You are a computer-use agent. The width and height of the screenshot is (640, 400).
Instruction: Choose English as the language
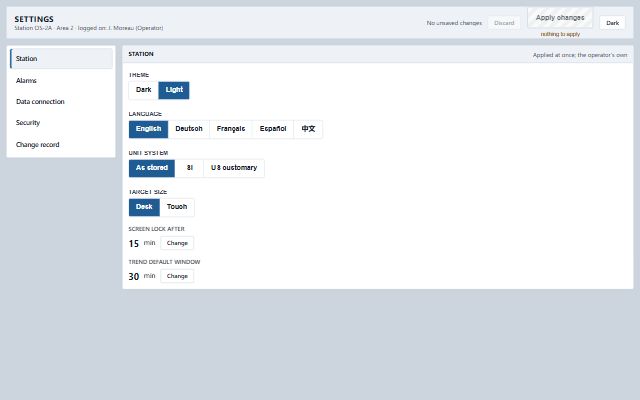(x=149, y=129)
